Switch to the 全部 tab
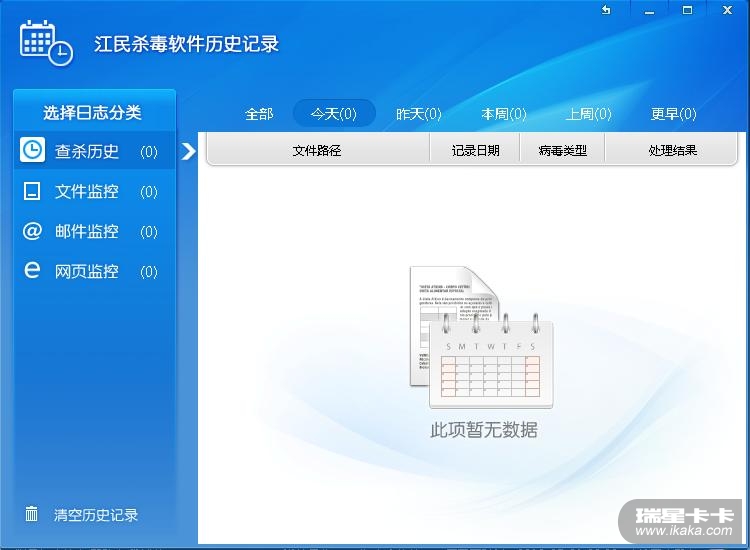Viewport: 750px width, 550px height. tap(259, 114)
